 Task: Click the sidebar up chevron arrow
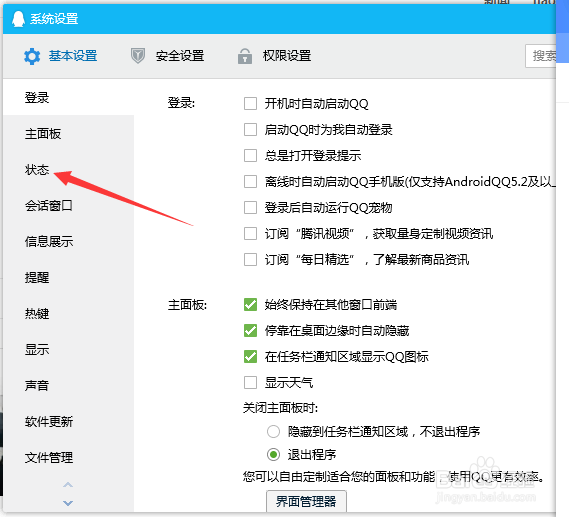tap(68, 485)
